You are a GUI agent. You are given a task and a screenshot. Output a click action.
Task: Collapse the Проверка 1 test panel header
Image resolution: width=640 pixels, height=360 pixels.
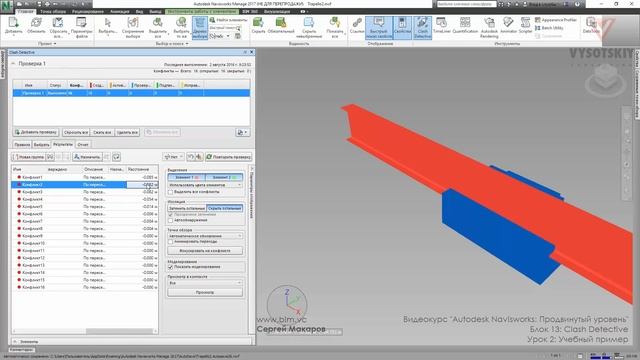pos(13,64)
